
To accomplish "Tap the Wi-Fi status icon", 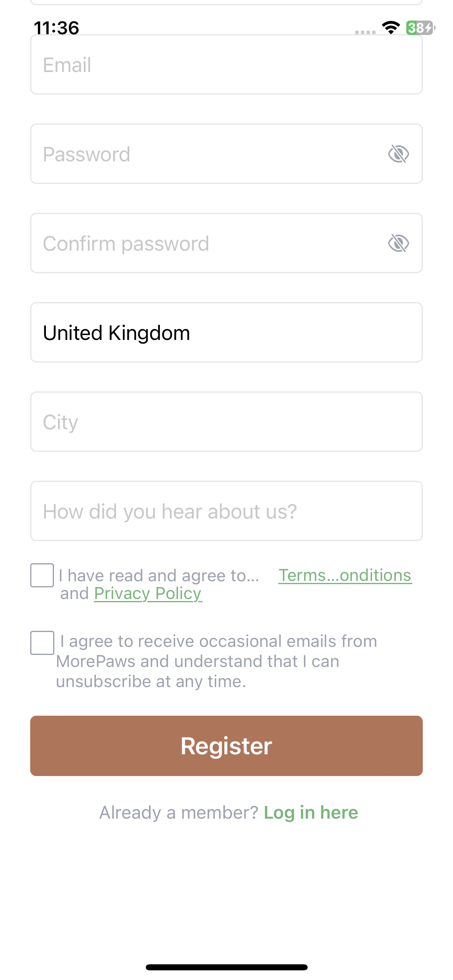I will pyautogui.click(x=391, y=28).
